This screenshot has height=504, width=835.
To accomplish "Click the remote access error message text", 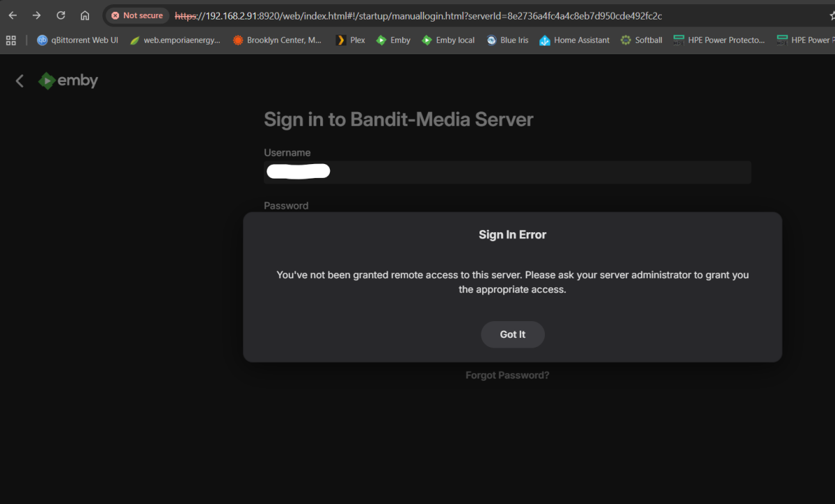I will (513, 282).
